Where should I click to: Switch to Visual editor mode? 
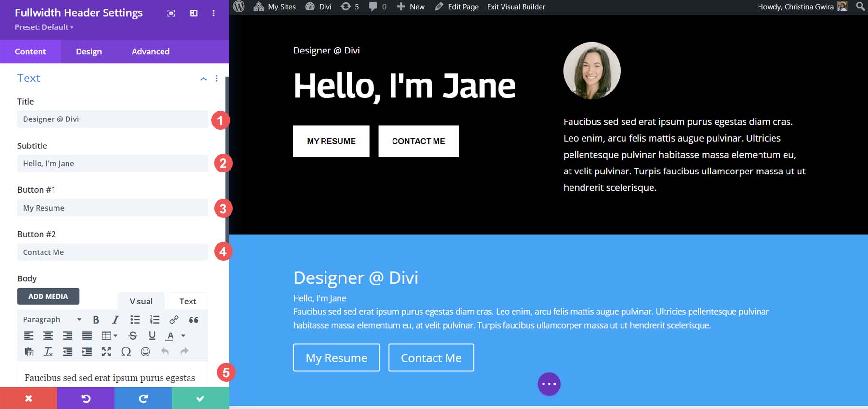pos(141,301)
